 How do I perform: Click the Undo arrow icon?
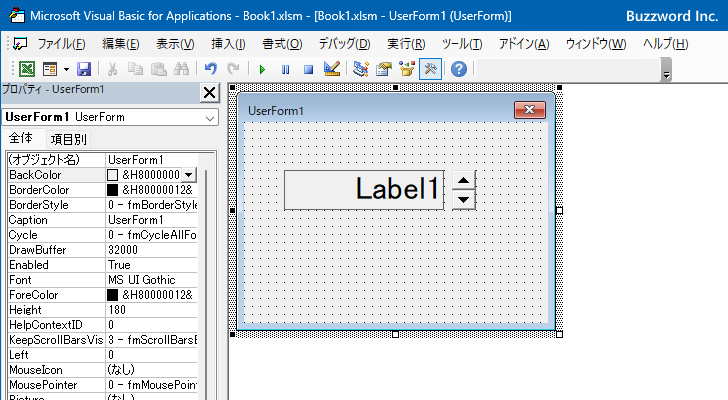pos(211,69)
